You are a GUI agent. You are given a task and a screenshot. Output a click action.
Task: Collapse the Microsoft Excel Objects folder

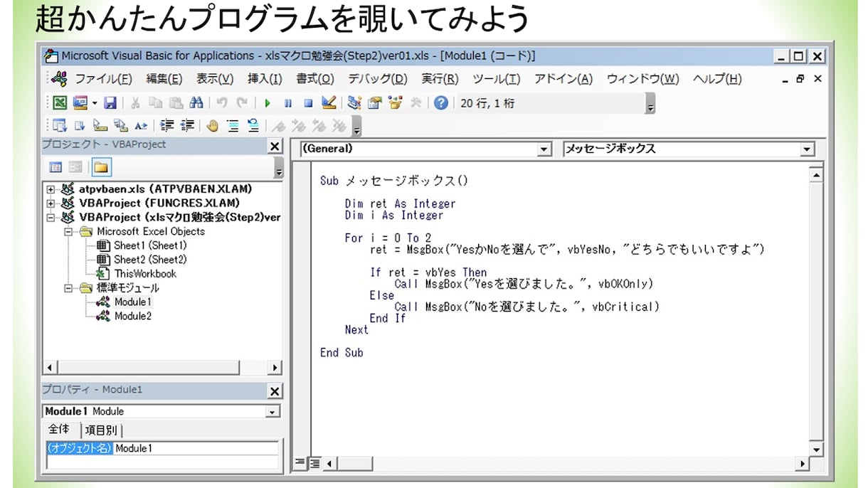[69, 232]
